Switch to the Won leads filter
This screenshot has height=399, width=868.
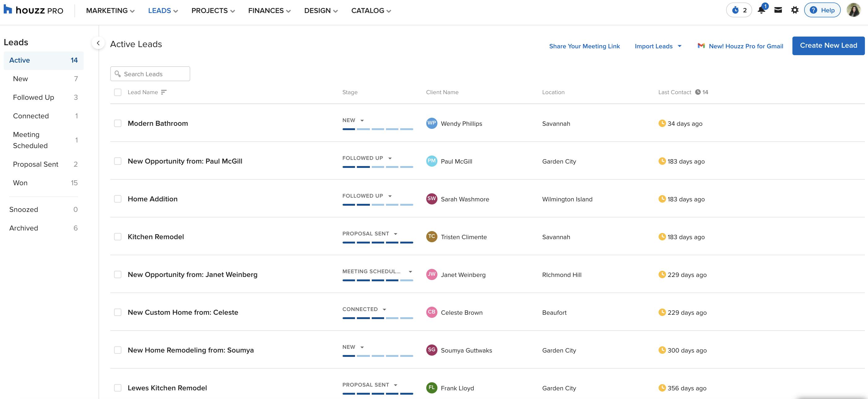coord(20,183)
